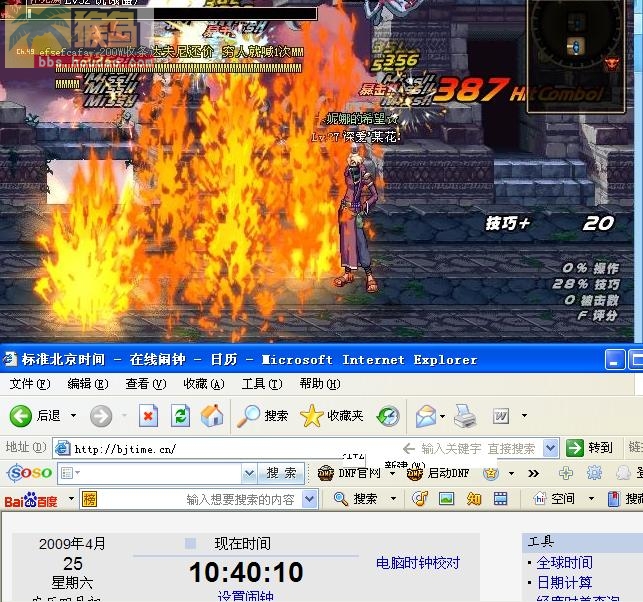
Task: Open the 编辑(E) menu
Action: click(x=88, y=384)
